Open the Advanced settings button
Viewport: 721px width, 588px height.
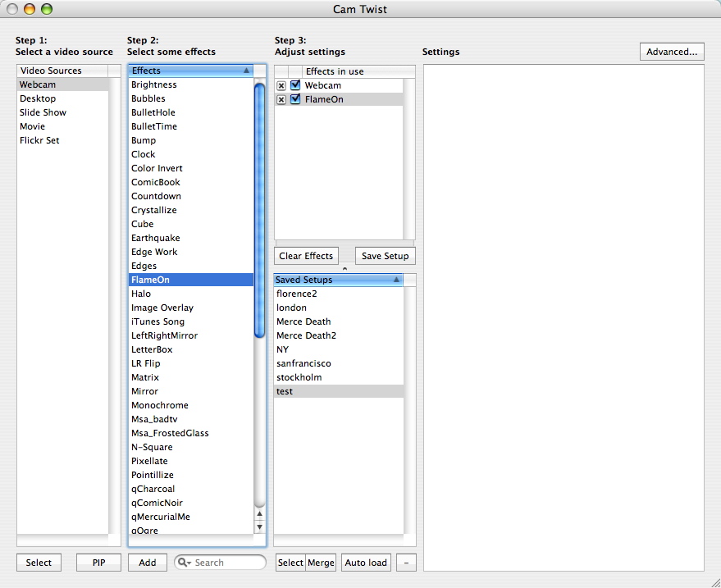671,52
